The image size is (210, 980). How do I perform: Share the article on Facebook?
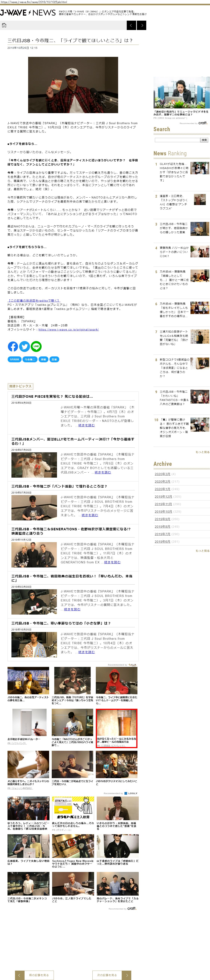(13, 346)
